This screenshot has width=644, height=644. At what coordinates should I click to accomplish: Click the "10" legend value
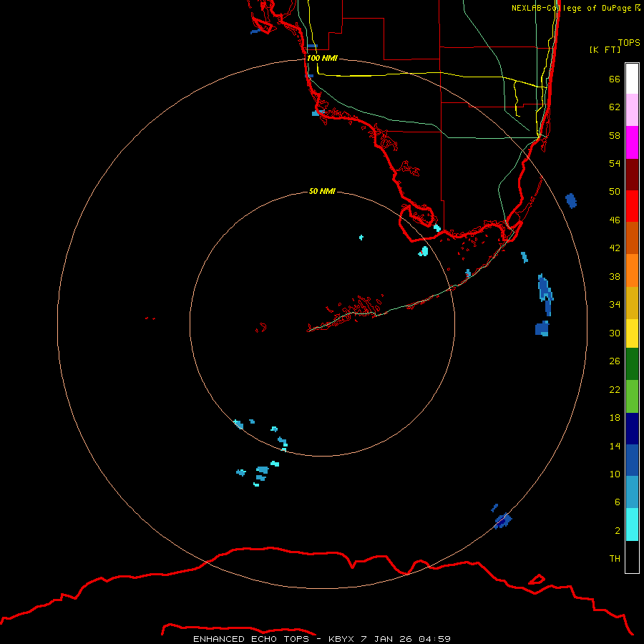[x=615, y=474]
